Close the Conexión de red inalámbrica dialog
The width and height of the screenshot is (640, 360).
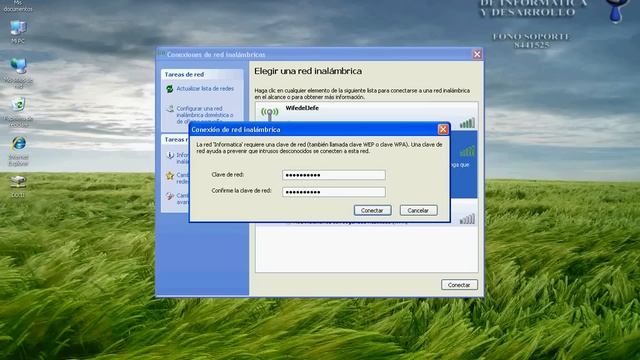pos(443,129)
